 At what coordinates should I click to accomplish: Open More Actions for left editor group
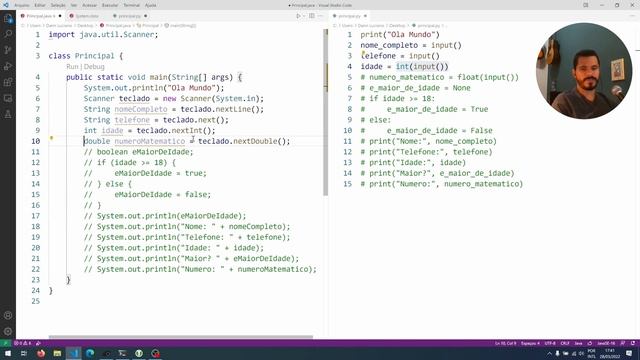(x=320, y=16)
